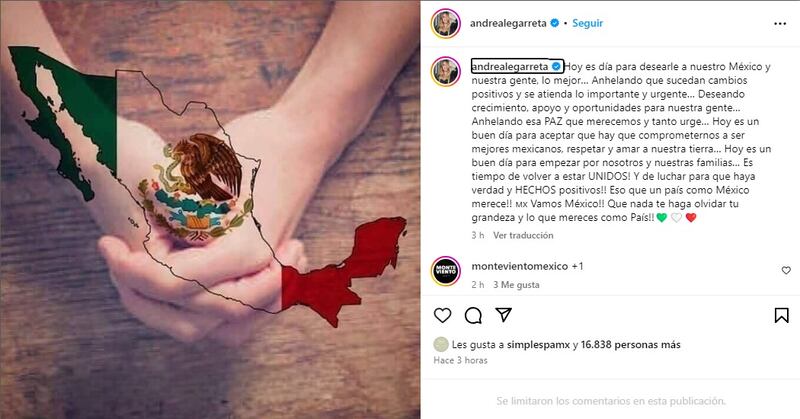Open the Mexico flag map post image
This screenshot has width=800, height=419.
(210, 209)
